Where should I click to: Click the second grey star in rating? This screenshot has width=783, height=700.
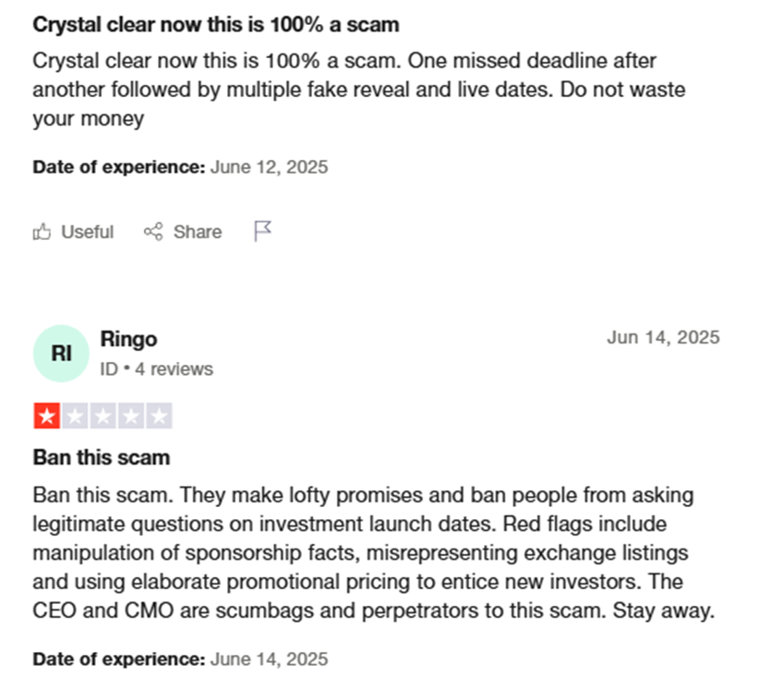click(x=75, y=416)
